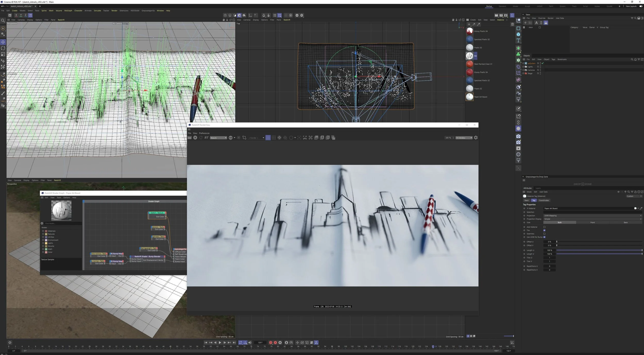Select the Rotate tool in left toolbar
Image resolution: width=644 pixels, height=355 pixels.
(3, 48)
